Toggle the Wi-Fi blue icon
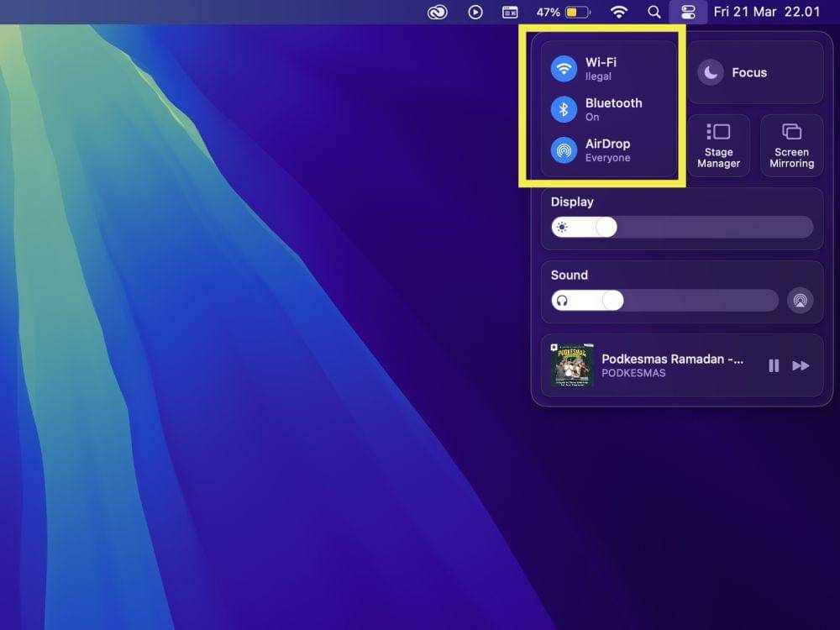This screenshot has width=840, height=630. tap(564, 68)
